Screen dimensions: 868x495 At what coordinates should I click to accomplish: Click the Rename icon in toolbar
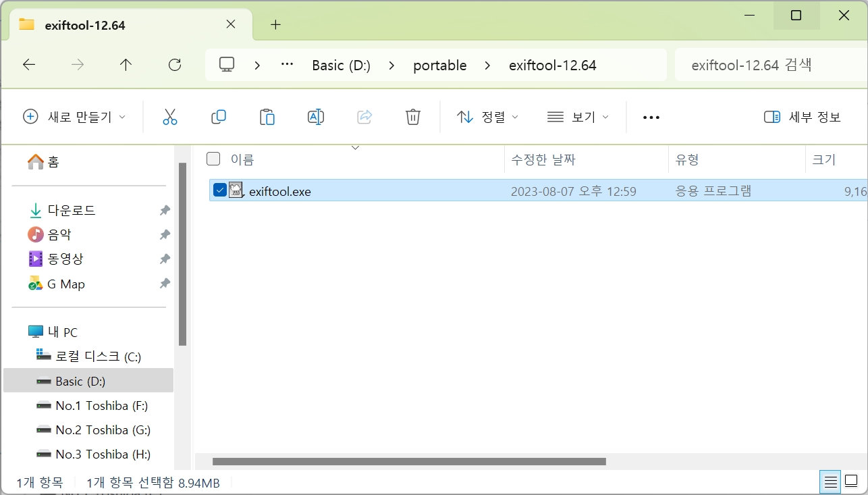coord(316,117)
